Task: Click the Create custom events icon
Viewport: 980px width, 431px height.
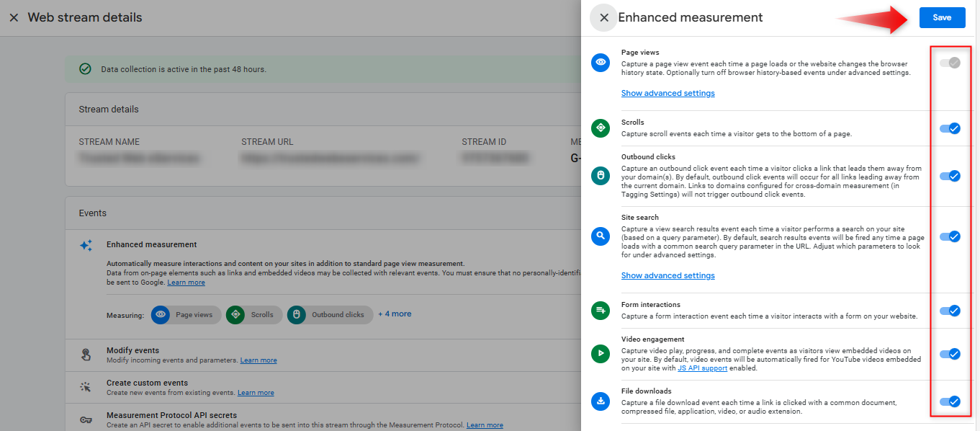Action: (86, 387)
